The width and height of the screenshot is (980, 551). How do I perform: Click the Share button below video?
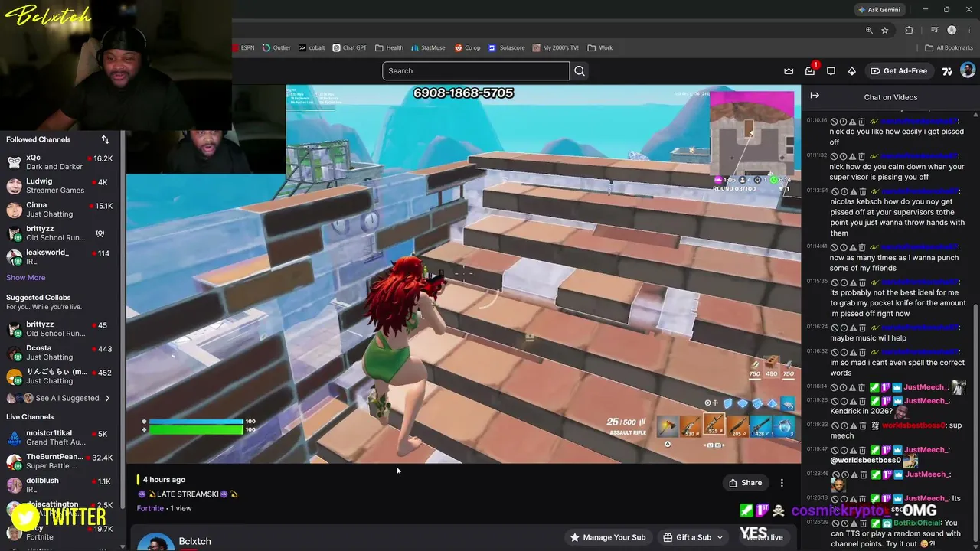point(745,483)
